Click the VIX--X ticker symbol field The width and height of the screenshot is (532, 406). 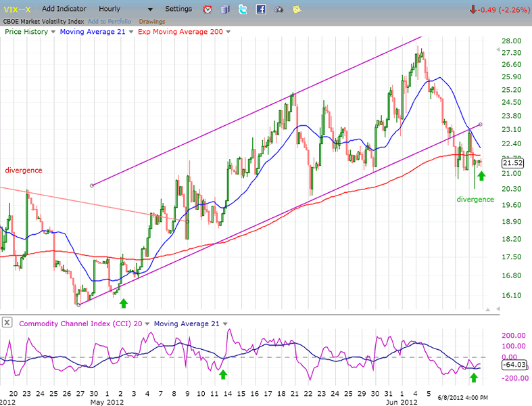click(17, 9)
